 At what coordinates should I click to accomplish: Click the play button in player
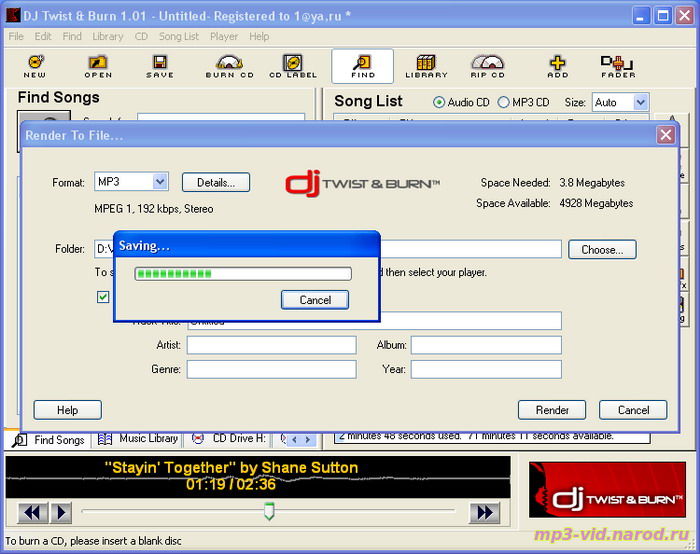click(x=62, y=512)
